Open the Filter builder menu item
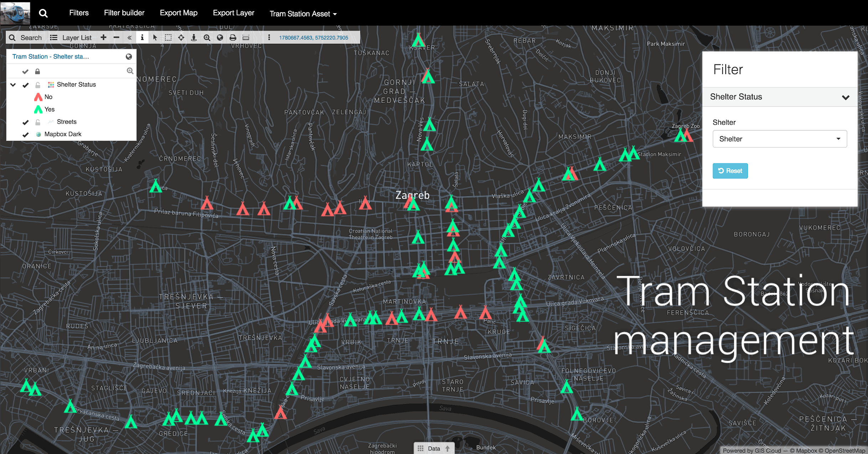 click(124, 13)
